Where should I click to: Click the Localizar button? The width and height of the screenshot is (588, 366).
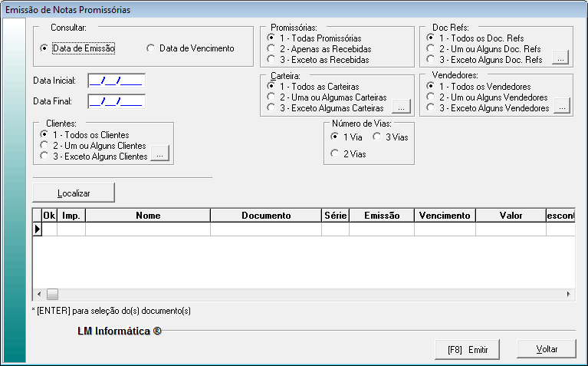click(73, 192)
